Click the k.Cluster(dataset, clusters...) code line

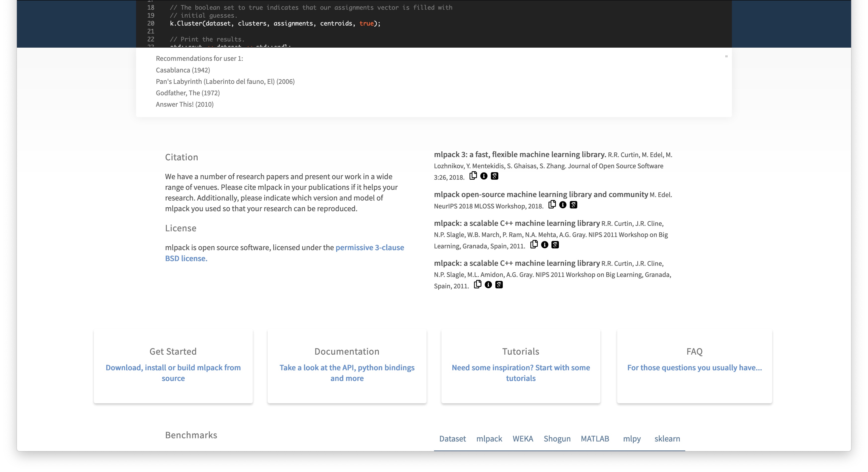click(x=275, y=23)
